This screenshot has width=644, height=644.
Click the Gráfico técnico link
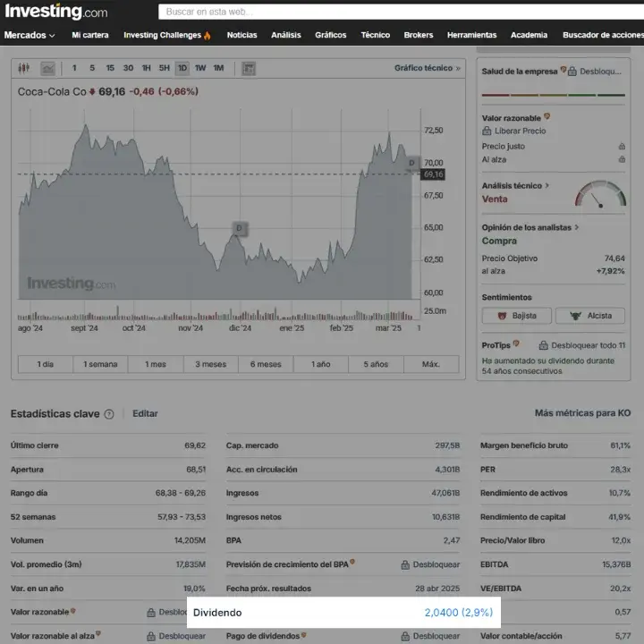click(427, 68)
